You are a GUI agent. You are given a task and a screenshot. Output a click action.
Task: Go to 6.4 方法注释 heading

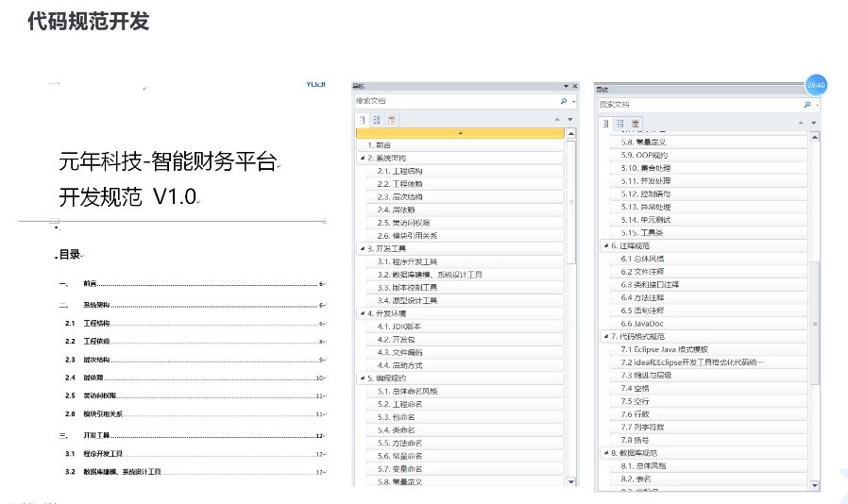[709, 298]
